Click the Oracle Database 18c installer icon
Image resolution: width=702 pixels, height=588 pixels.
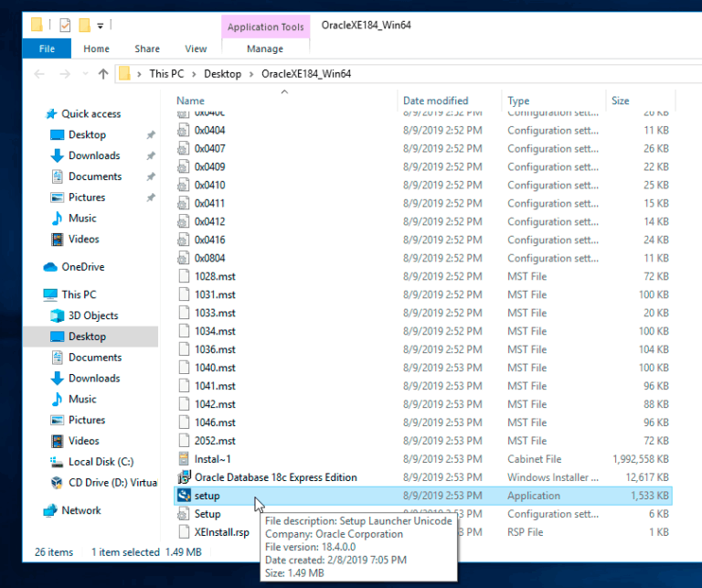point(184,477)
